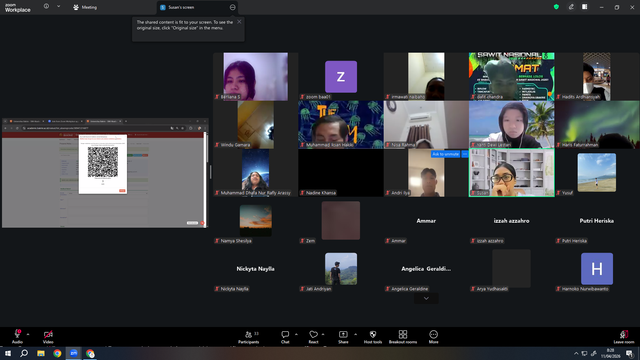Select Jati Andriyan's video tile
The width and height of the screenshot is (640, 360).
point(341,269)
